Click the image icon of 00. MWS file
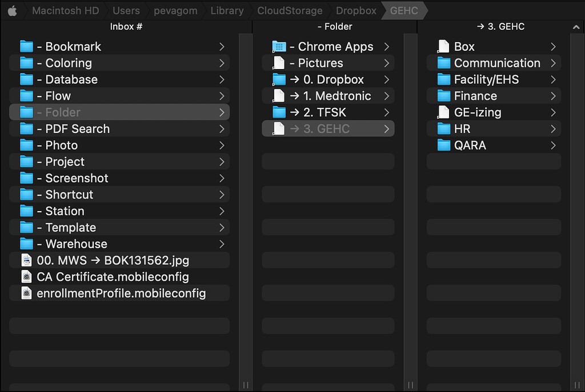 click(x=26, y=260)
